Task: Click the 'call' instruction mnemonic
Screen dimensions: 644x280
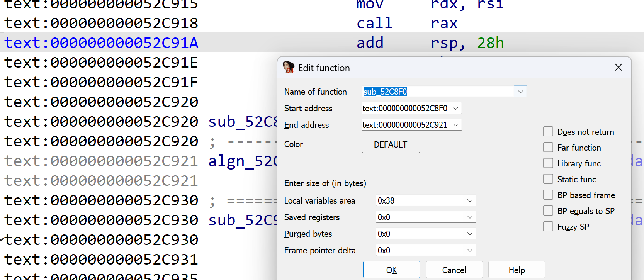Action: [374, 23]
